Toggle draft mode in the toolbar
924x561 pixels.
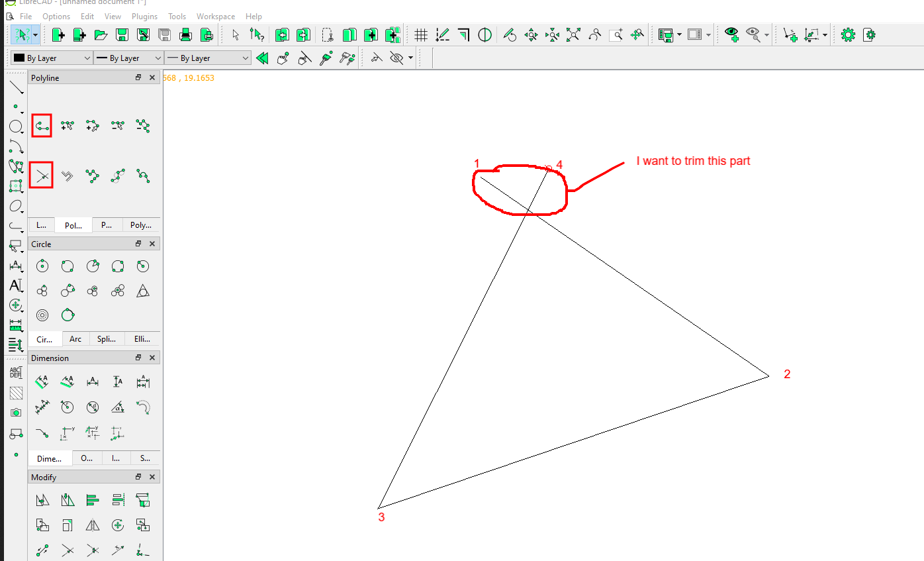point(443,35)
